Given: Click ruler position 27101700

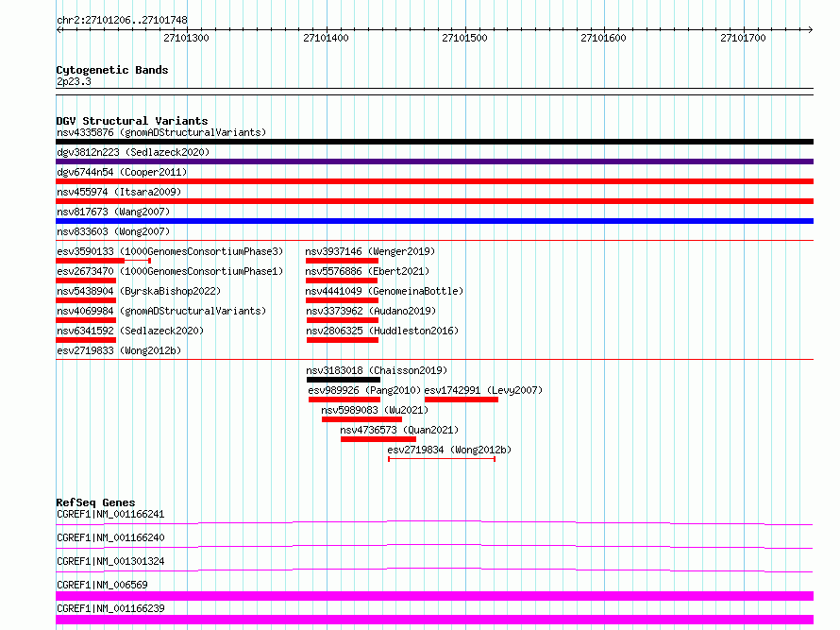Looking at the screenshot, I should click(x=743, y=38).
